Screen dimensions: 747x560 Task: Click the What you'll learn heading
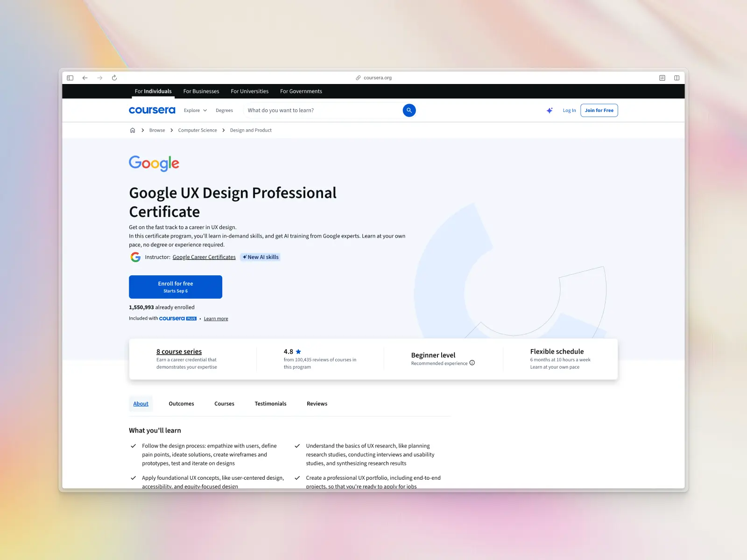(155, 430)
